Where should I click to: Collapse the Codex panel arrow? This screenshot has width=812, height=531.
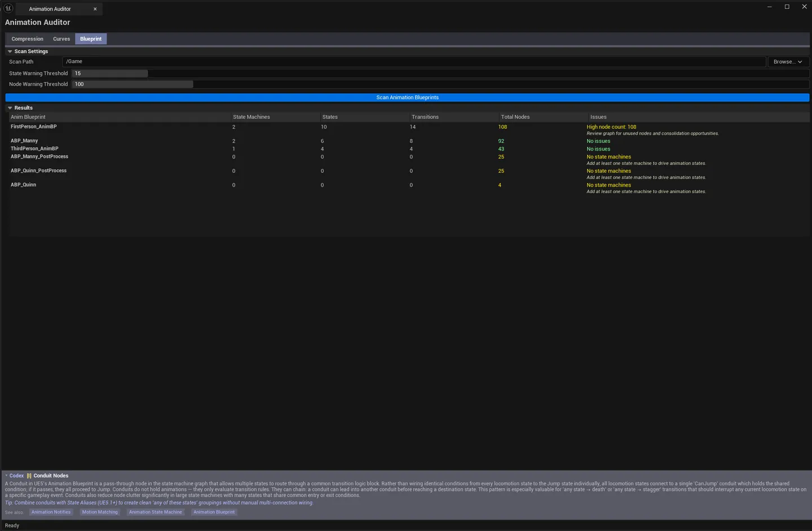coord(6,476)
